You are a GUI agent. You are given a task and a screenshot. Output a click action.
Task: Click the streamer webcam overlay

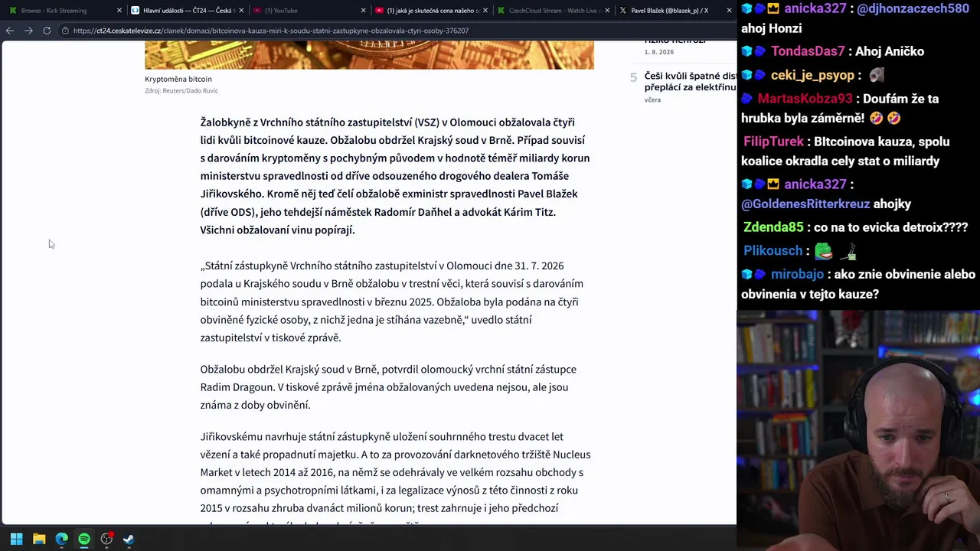pos(858,431)
